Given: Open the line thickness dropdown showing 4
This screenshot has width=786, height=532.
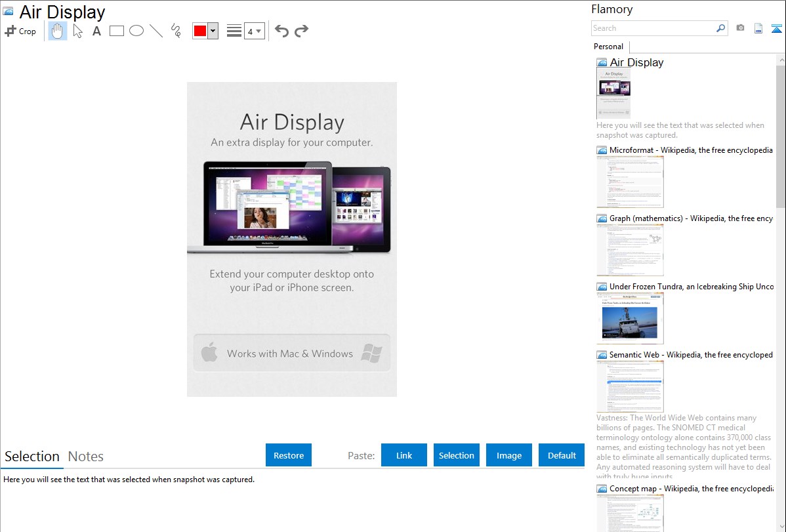Looking at the screenshot, I should pyautogui.click(x=254, y=31).
